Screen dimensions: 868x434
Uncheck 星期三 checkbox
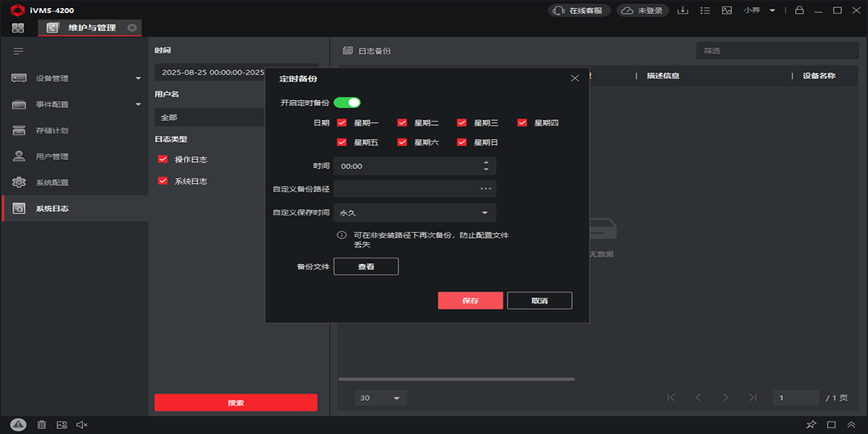click(461, 123)
